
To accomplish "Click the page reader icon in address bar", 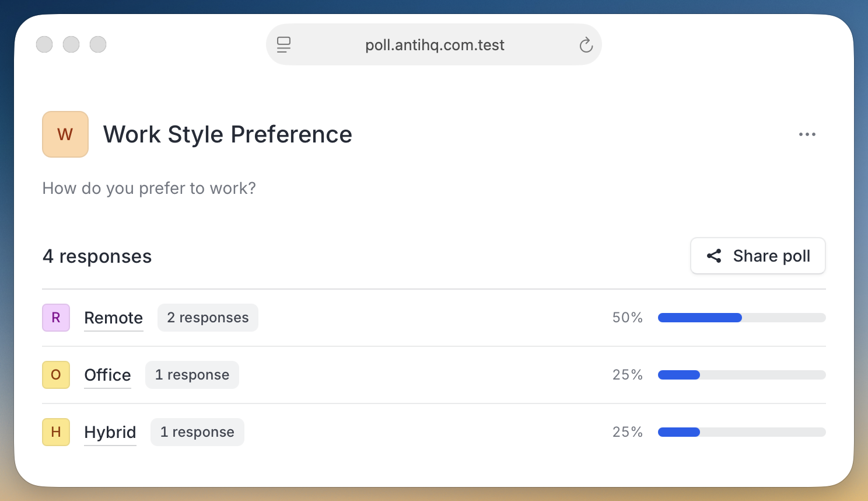I will coord(283,45).
